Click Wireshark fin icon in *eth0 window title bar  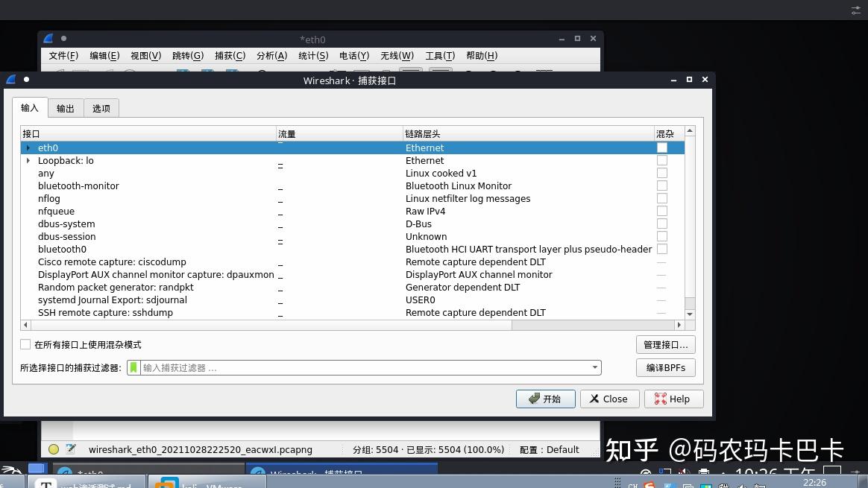pos(48,39)
